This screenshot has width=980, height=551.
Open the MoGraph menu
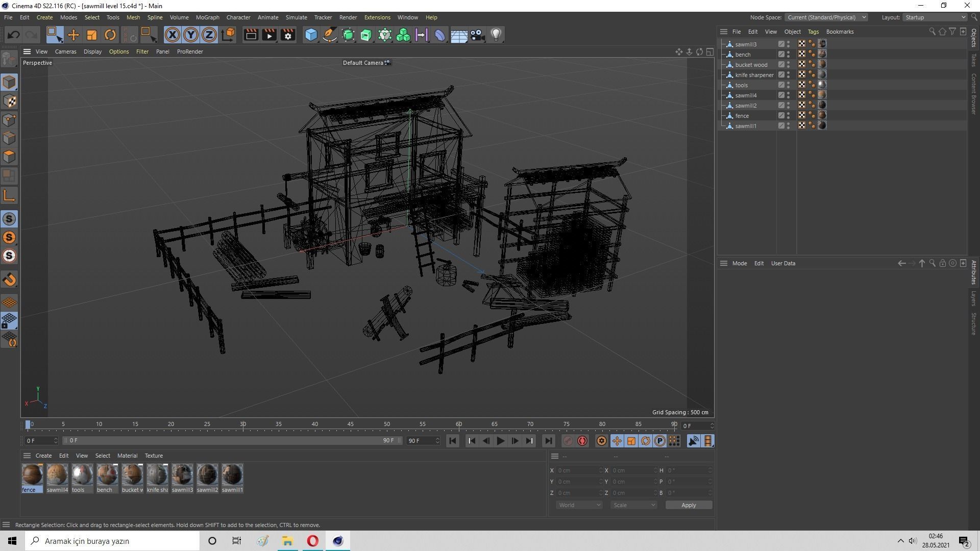tap(207, 17)
